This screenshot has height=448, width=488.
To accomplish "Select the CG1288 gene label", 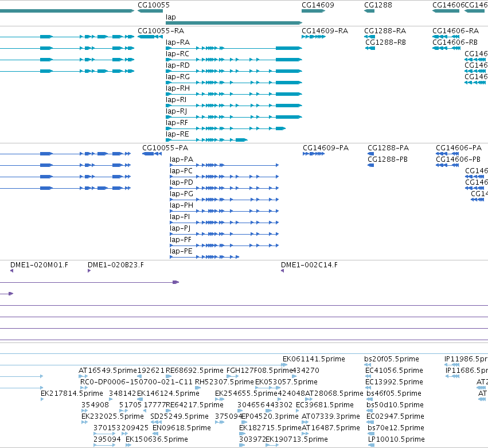I will [378, 5].
